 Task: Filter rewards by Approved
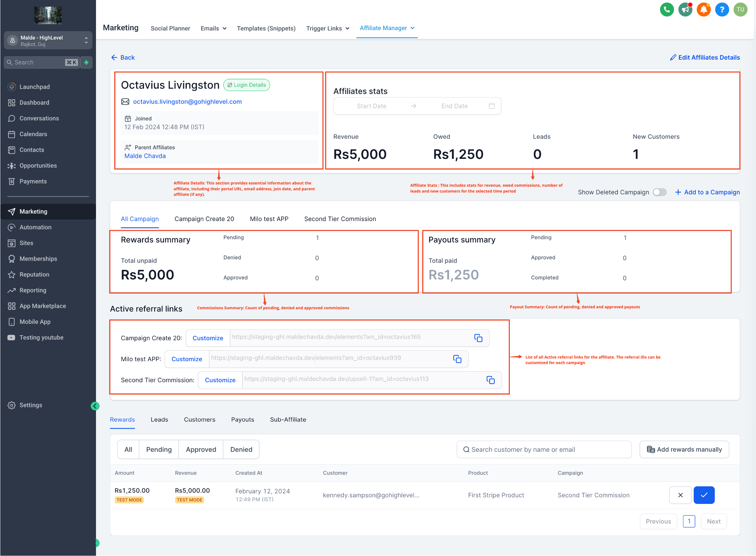201,449
